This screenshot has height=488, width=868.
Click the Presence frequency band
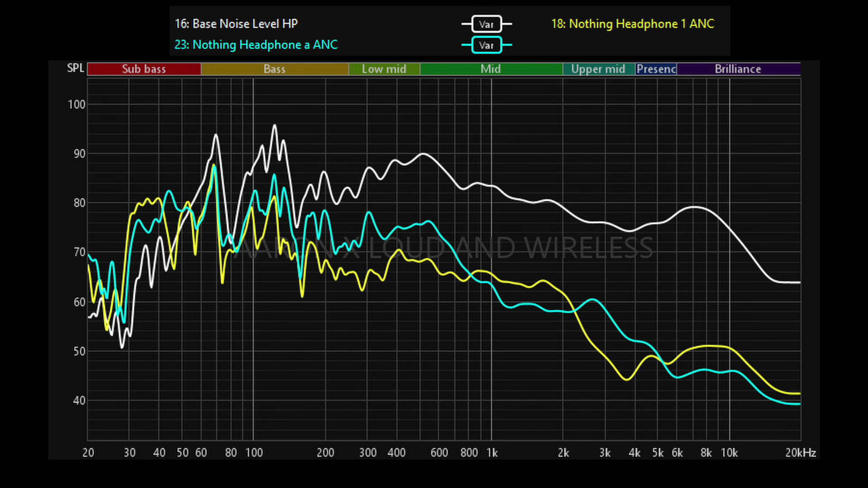(x=656, y=69)
